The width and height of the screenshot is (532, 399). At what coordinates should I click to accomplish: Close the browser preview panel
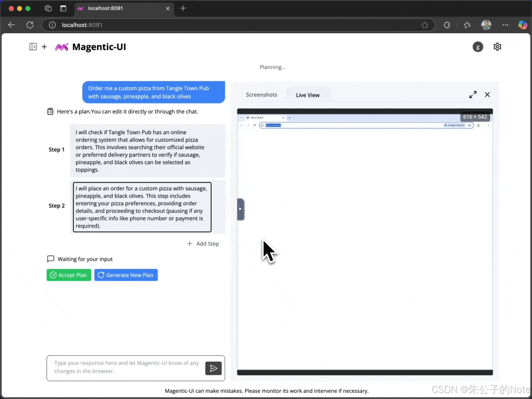[x=487, y=95]
